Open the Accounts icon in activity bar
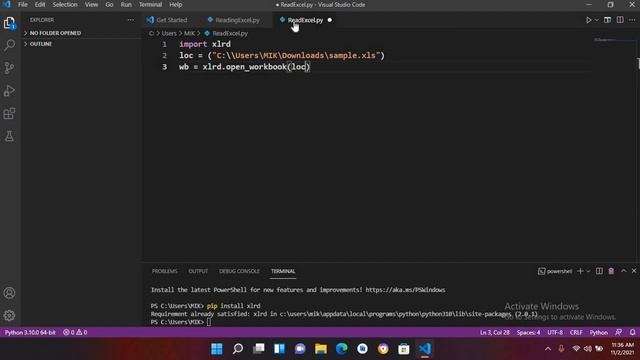Screen dimensions: 640x360 tap(9, 293)
